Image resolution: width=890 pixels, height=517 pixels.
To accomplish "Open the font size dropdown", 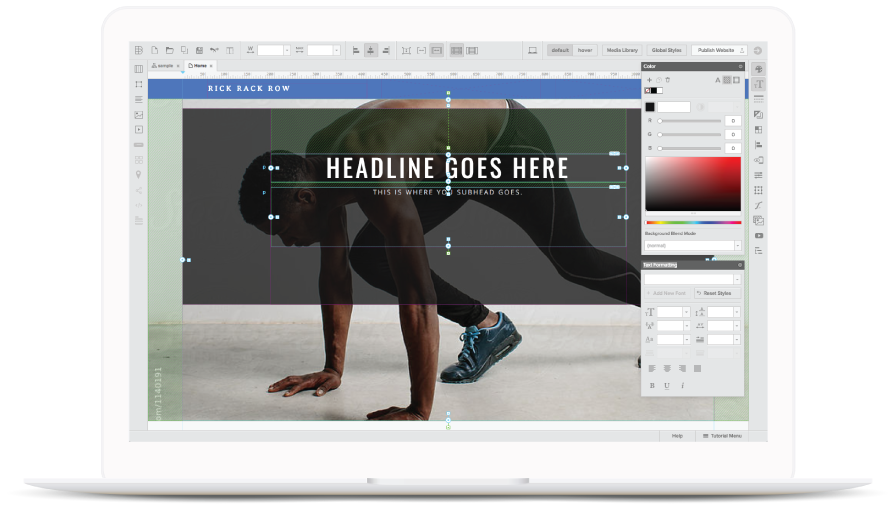I will pyautogui.click(x=686, y=312).
